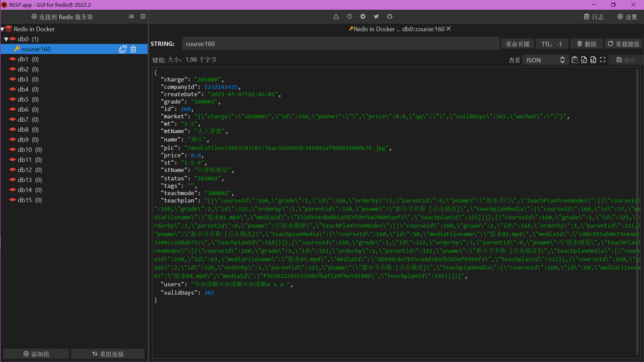644x362 pixels.
Task: Click the warning triangle icon in top toolbar
Action: tap(336, 16)
